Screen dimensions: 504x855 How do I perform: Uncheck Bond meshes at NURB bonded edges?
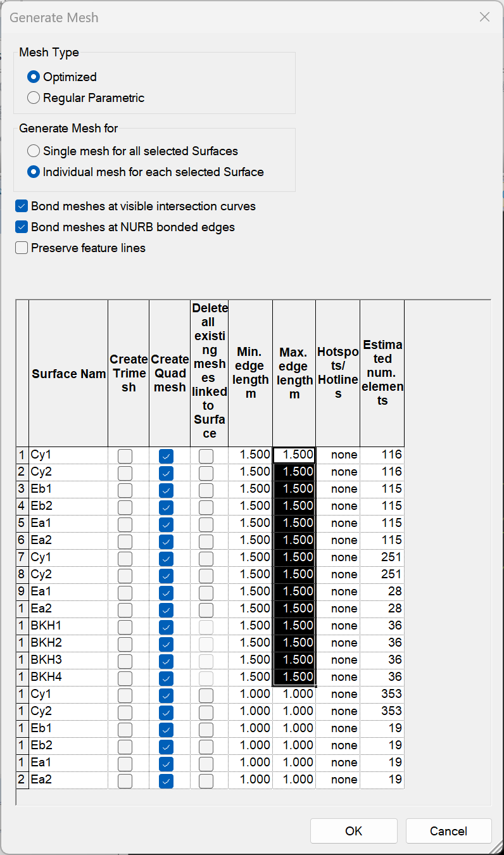pyautogui.click(x=22, y=227)
